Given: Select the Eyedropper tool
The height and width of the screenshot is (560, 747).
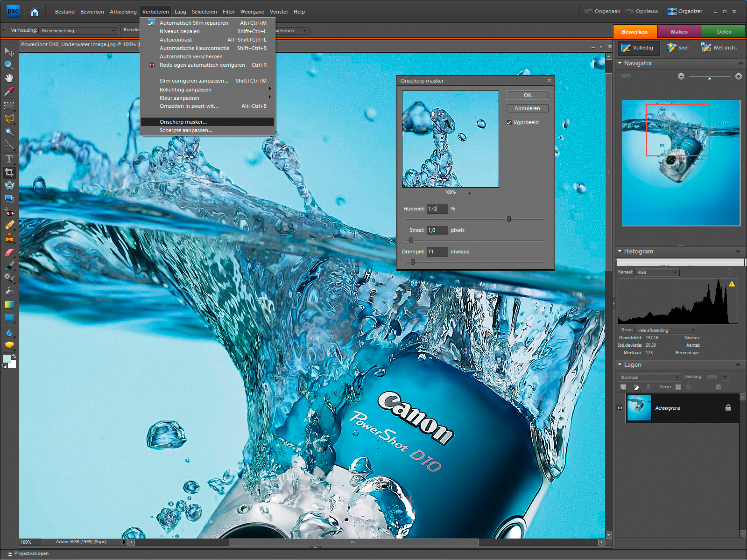Looking at the screenshot, I should [x=9, y=91].
